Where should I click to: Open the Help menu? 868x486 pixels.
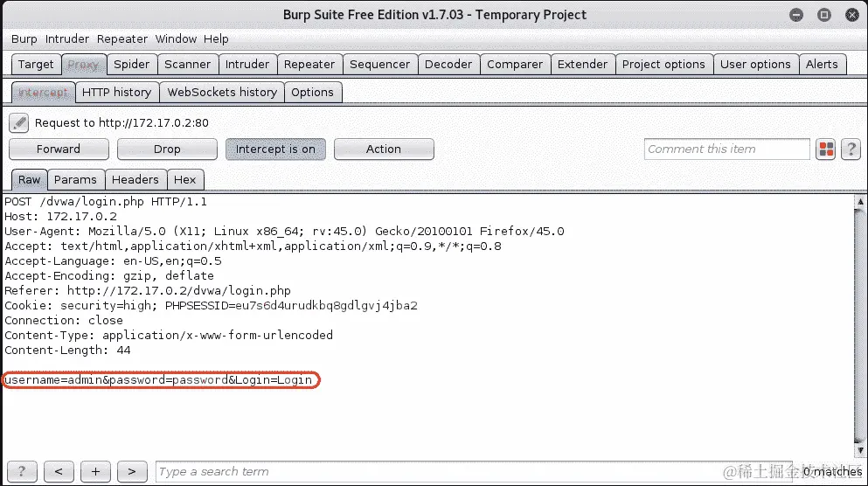[216, 38]
